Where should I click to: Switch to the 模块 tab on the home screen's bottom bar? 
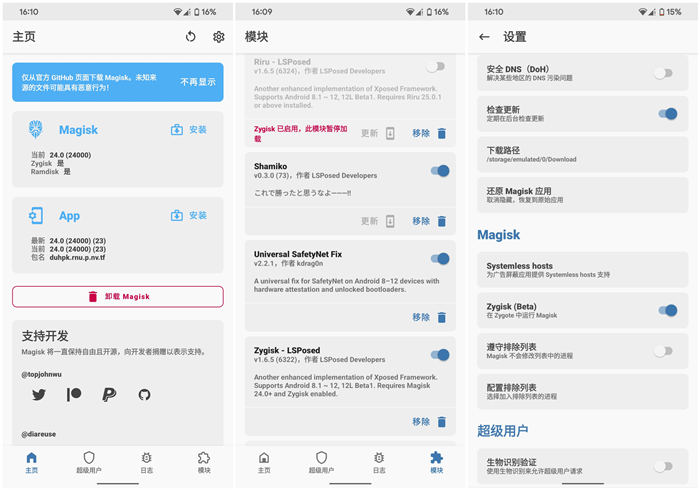(x=204, y=463)
